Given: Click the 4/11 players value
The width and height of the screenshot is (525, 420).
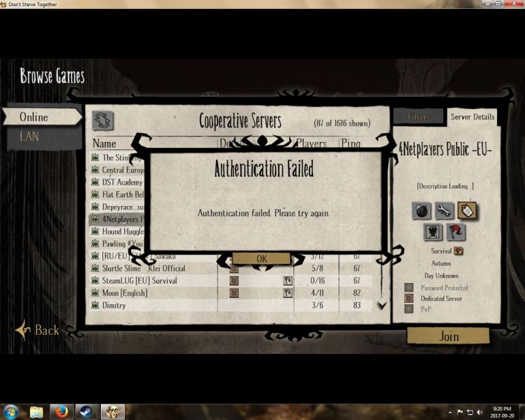Looking at the screenshot, I should [318, 293].
